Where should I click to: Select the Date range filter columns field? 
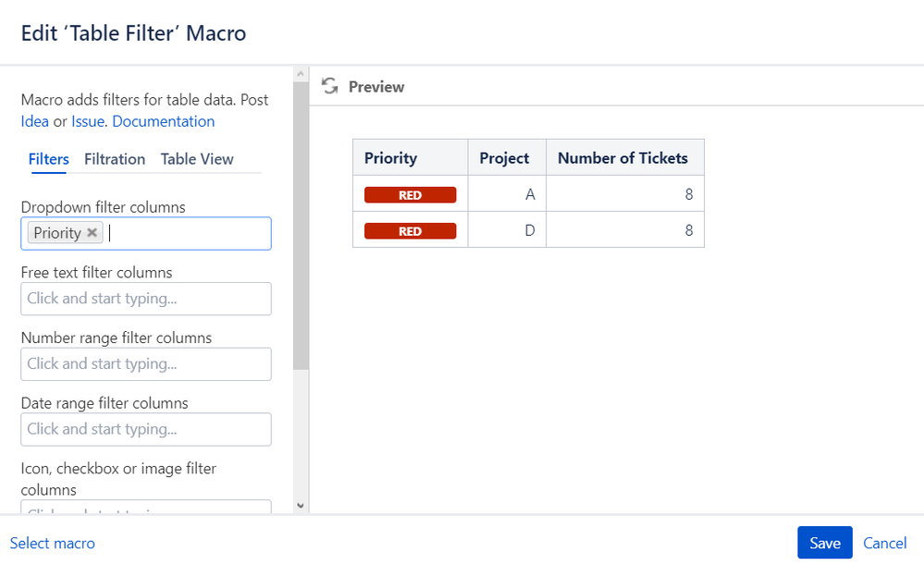coord(146,429)
